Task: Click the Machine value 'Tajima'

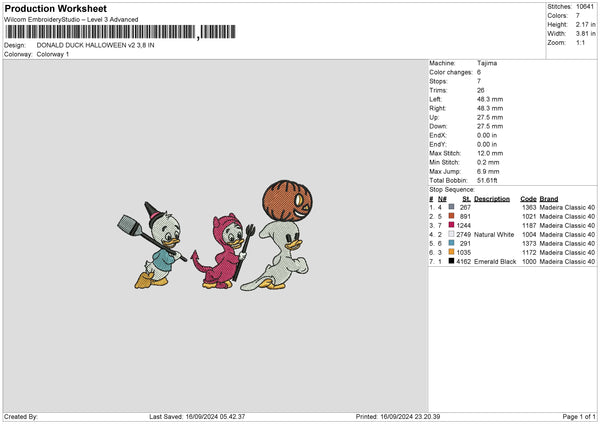Action: pos(487,63)
